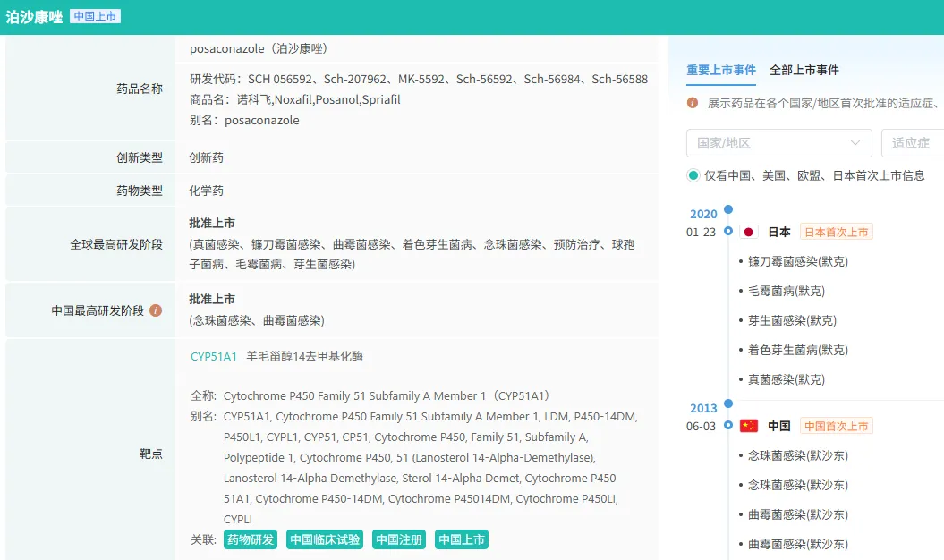This screenshot has height=560, width=944.
Task: Open the 适应症 filter dropdown
Action: pyautogui.click(x=911, y=143)
